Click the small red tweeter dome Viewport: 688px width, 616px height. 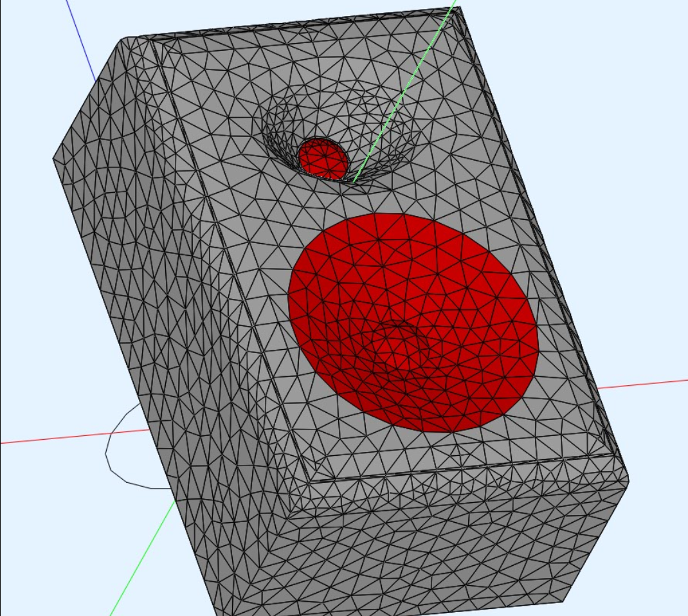coord(323,158)
